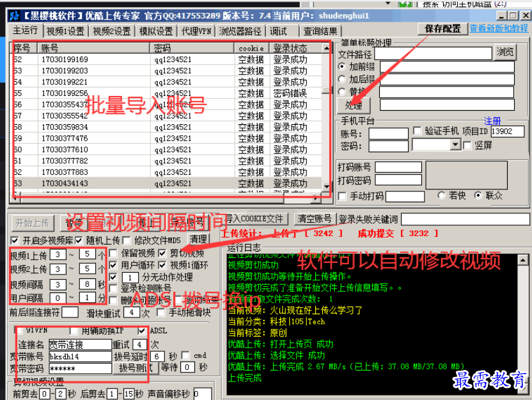This screenshot has height=400, width=532.
Task: Click the 前后缀连接符 input field
Action: point(70,312)
